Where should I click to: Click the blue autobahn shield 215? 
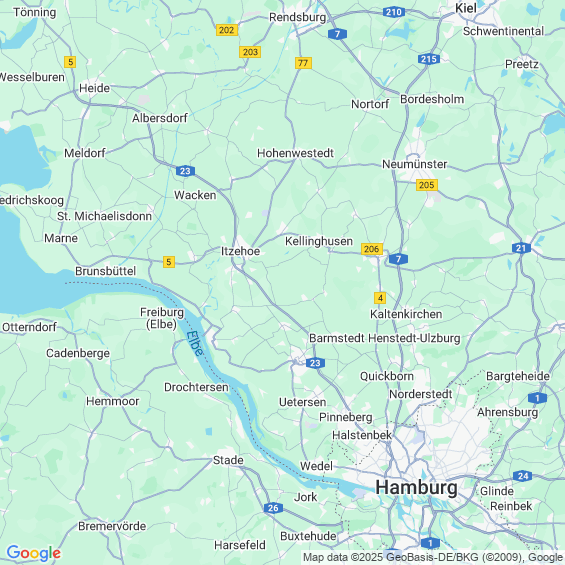(x=429, y=59)
